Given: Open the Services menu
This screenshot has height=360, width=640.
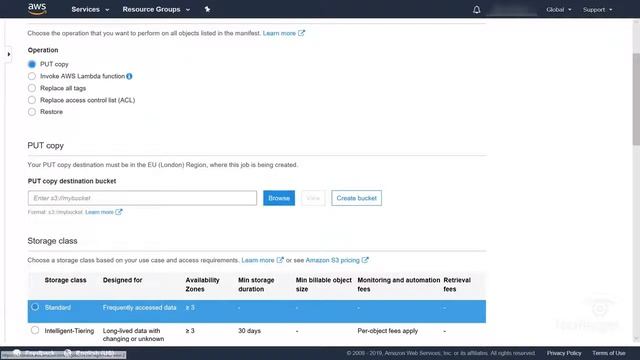Looking at the screenshot, I should (x=90, y=9).
